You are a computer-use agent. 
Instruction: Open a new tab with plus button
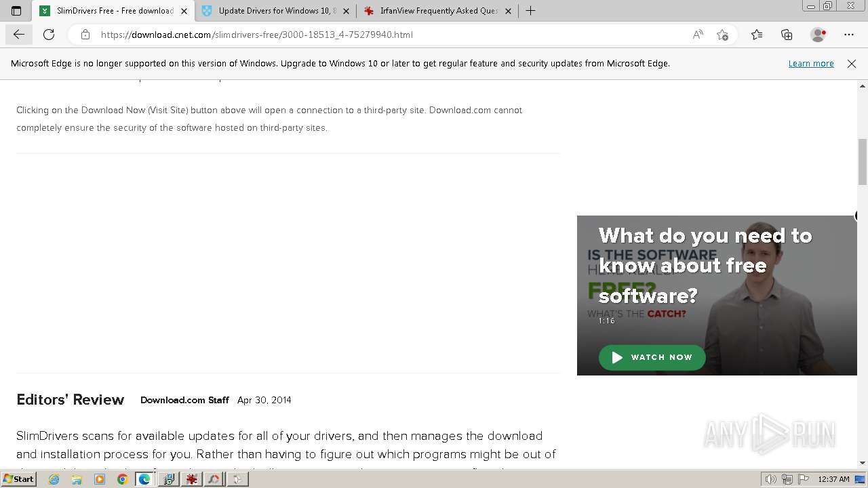click(x=531, y=11)
